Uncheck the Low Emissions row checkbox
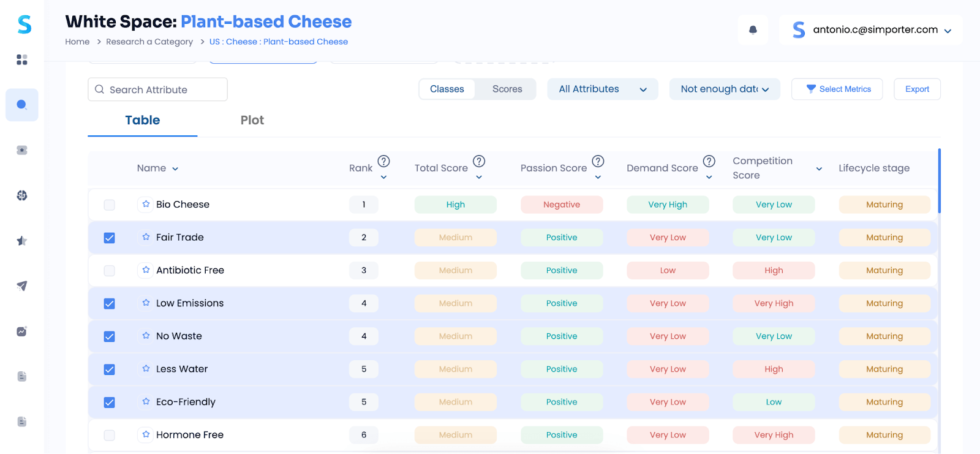980x454 pixels. tap(109, 303)
